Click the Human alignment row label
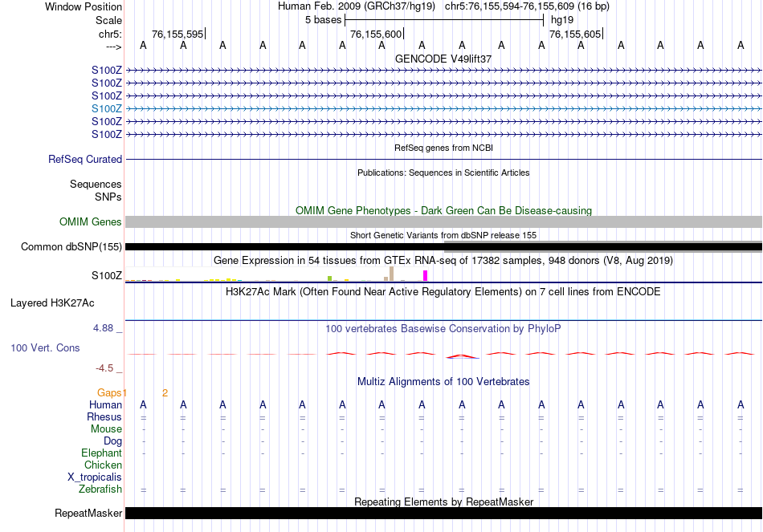The width and height of the screenshot is (763, 532). point(105,405)
